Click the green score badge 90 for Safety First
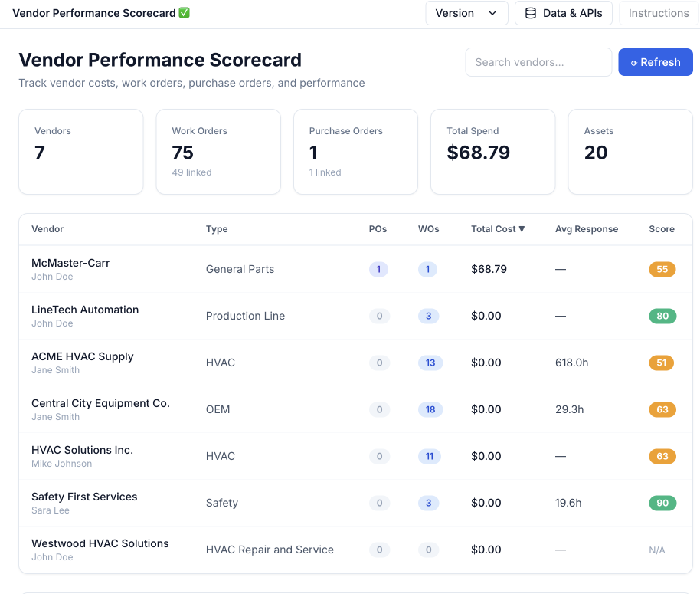The image size is (700, 594). 662,503
